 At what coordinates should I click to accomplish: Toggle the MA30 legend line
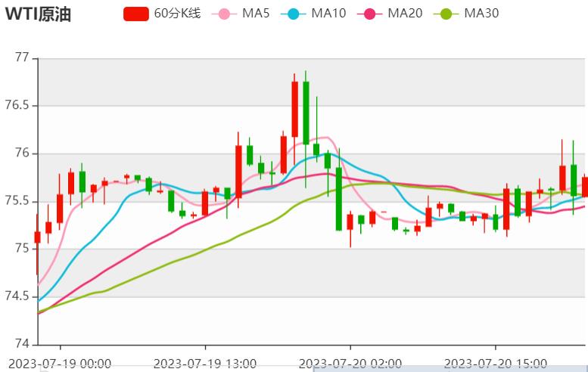(466, 14)
